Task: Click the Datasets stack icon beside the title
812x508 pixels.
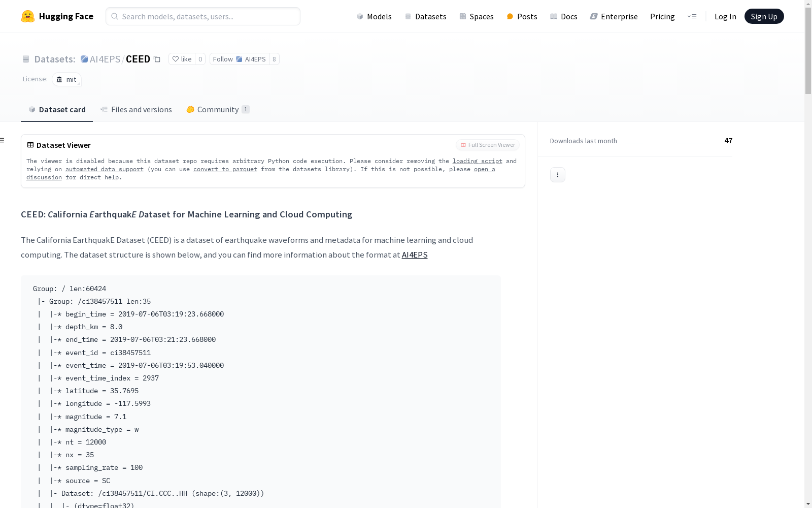Action: point(26,59)
